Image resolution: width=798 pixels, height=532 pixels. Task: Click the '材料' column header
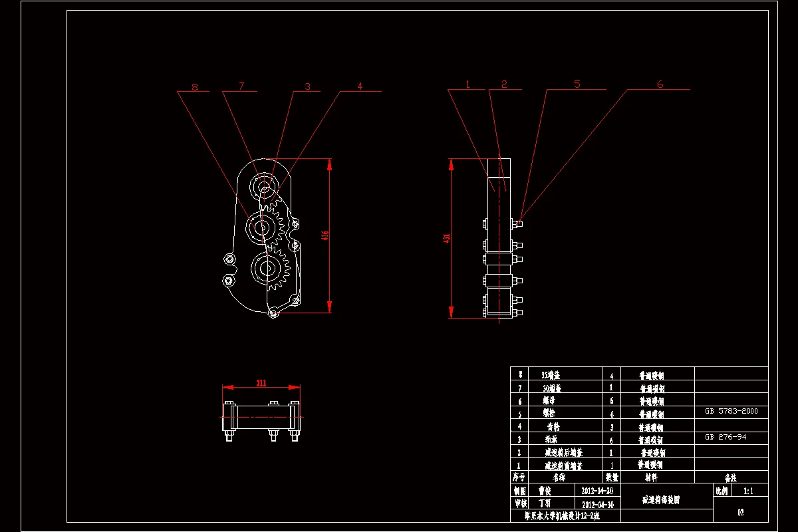(x=650, y=477)
